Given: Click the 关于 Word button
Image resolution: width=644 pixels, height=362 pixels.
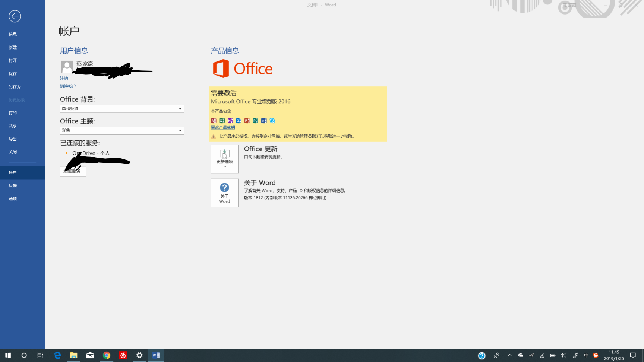Looking at the screenshot, I should 225,193.
